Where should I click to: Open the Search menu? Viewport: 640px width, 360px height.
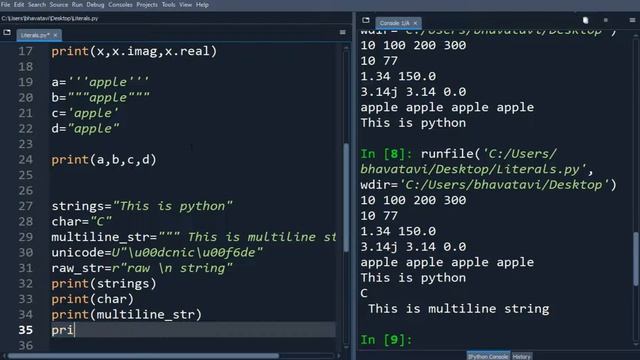click(37, 5)
